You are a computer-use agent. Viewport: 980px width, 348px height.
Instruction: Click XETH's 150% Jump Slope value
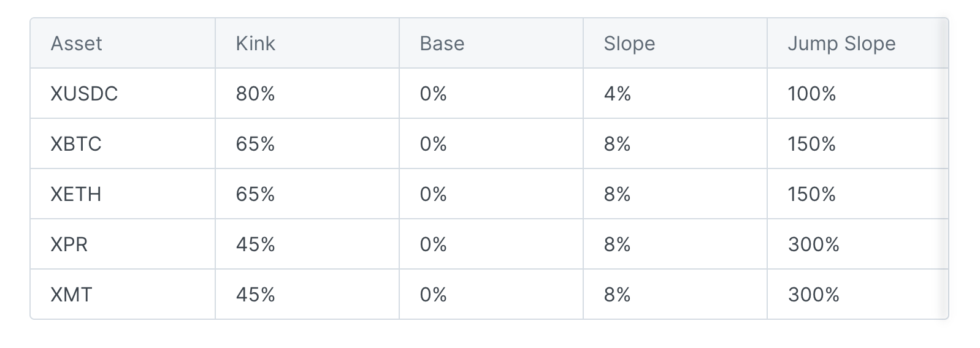(x=811, y=194)
